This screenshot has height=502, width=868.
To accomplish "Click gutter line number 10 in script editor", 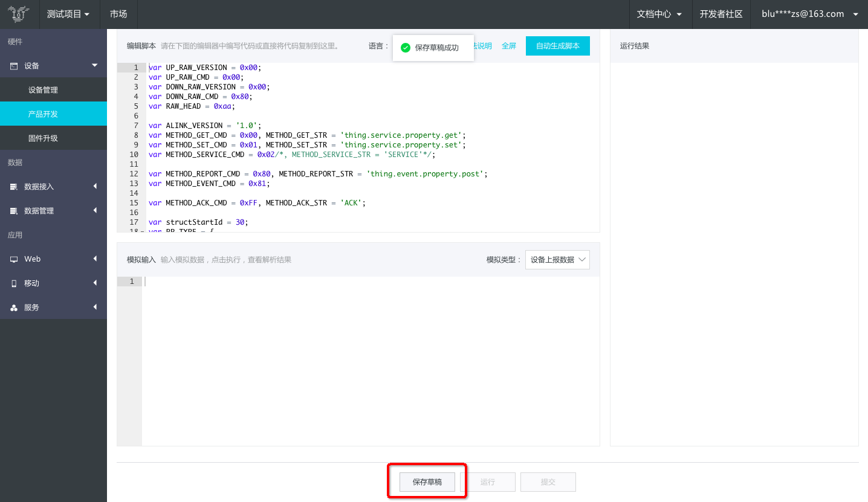I will pos(134,155).
